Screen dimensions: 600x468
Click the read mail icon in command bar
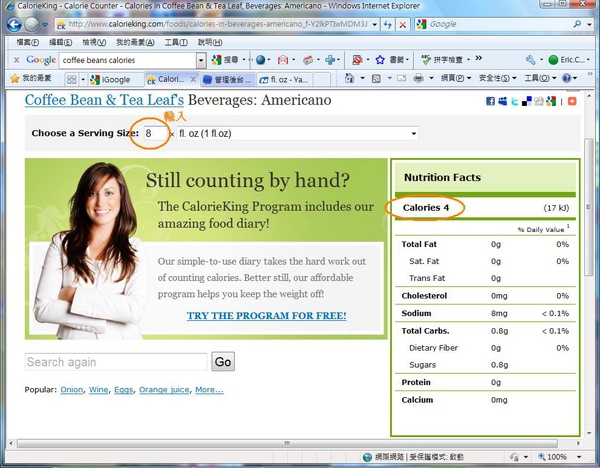(x=401, y=78)
